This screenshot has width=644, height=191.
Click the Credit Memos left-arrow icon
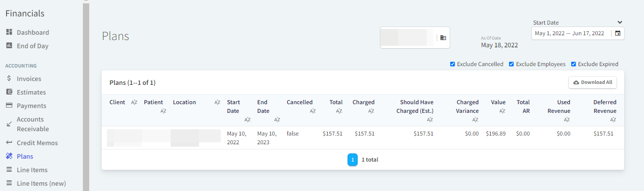(9, 143)
